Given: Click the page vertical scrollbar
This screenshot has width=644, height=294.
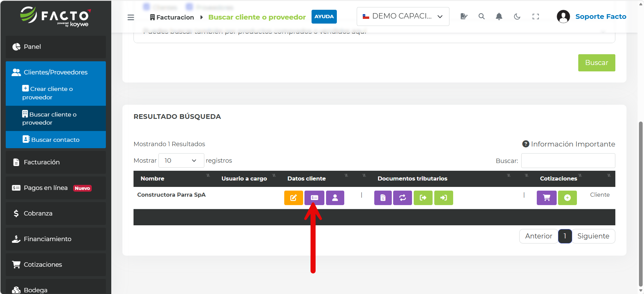Looking at the screenshot, I should [x=641, y=204].
